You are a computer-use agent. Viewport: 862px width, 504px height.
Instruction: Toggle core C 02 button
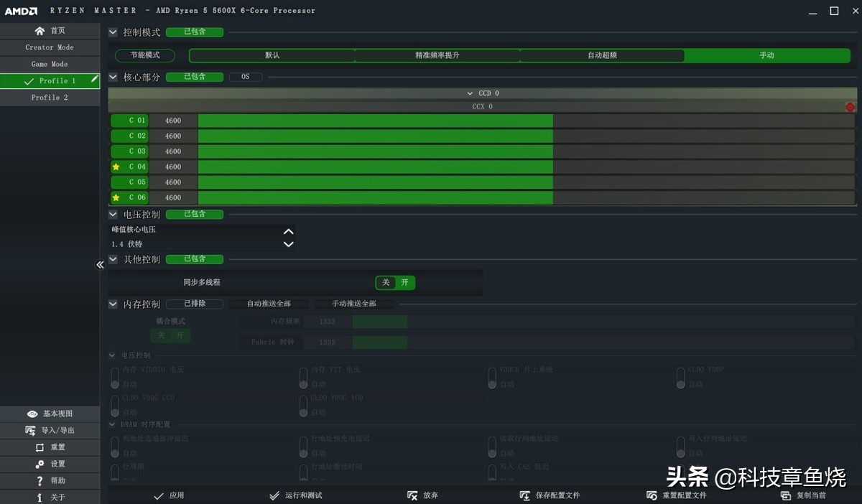(129, 136)
